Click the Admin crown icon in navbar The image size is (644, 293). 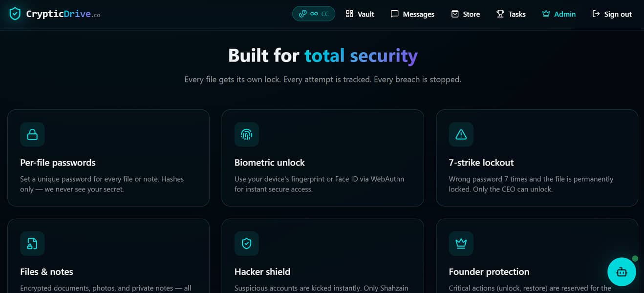(546, 14)
